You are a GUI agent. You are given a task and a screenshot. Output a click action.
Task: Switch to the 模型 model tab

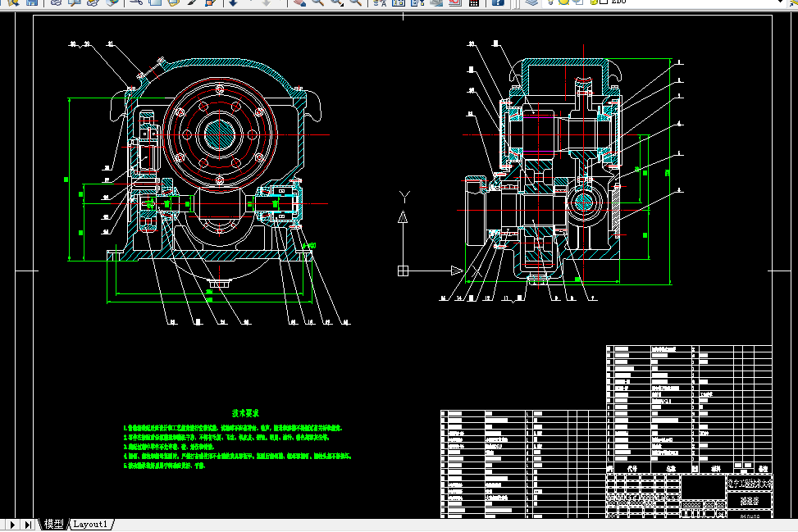[53, 524]
